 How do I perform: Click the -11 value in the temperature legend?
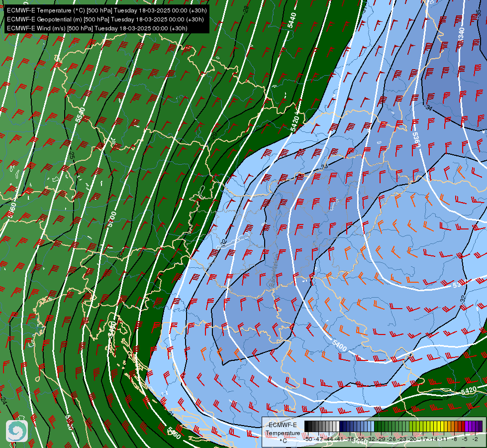(x=443, y=439)
